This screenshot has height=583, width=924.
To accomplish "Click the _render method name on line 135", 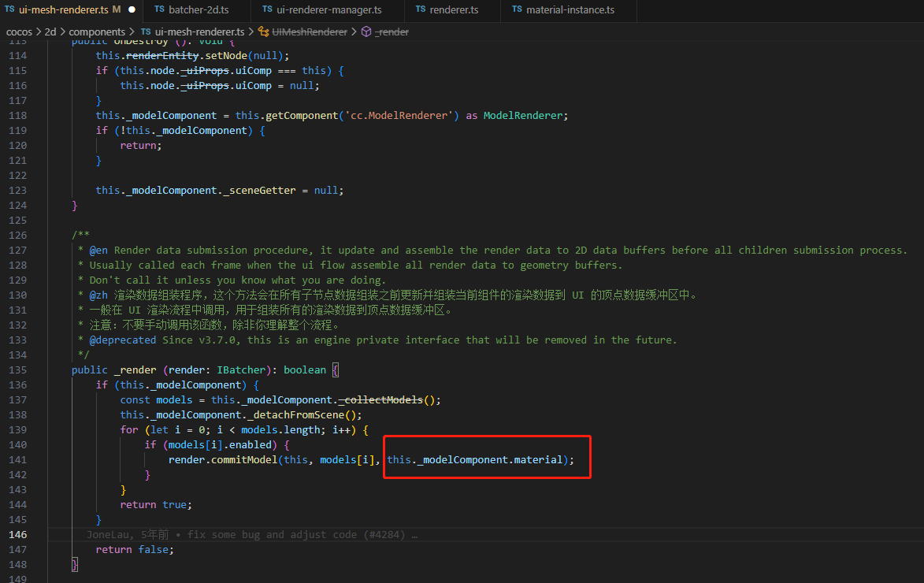I will click(x=135, y=370).
